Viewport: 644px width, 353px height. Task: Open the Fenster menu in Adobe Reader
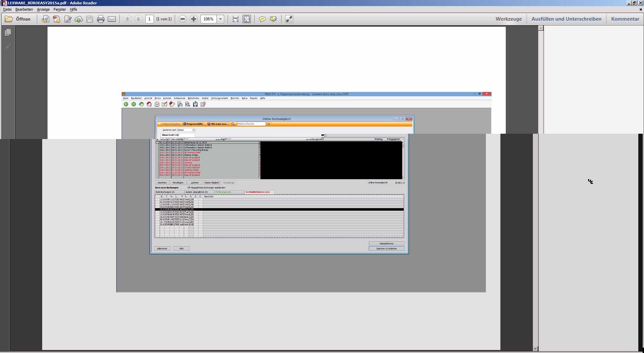[x=60, y=9]
